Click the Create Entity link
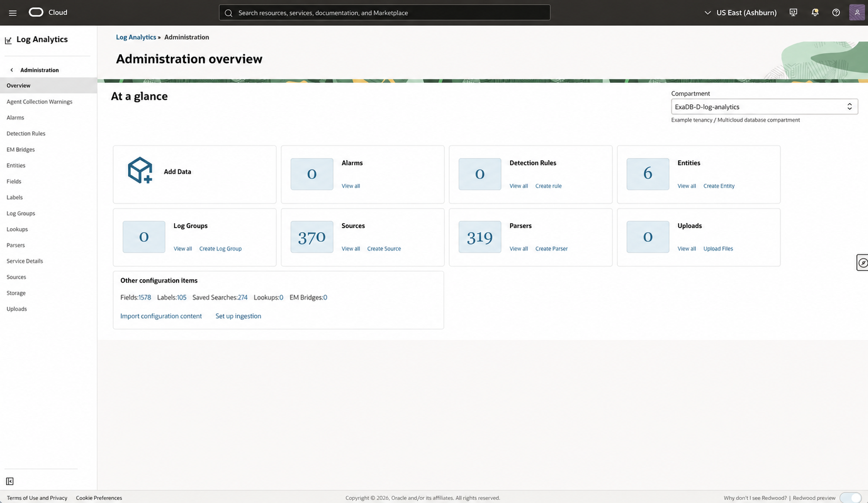Image resolution: width=868 pixels, height=503 pixels. pyautogui.click(x=719, y=186)
